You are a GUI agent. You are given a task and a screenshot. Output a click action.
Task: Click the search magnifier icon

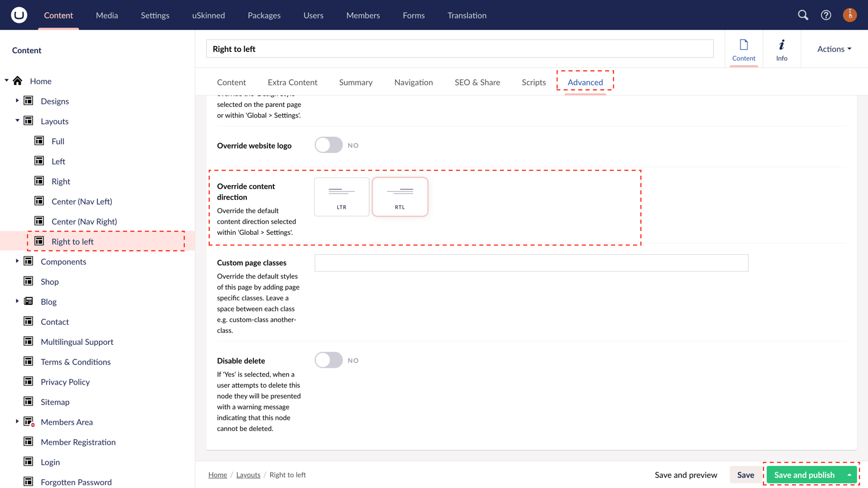click(x=803, y=15)
